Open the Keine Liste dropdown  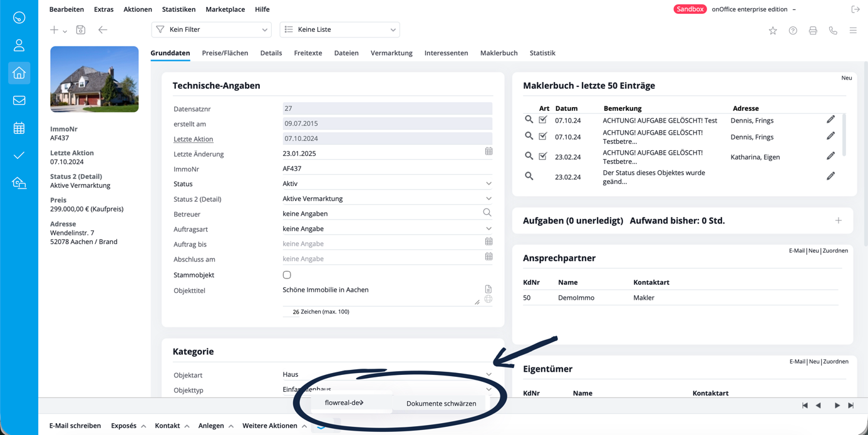click(x=339, y=29)
